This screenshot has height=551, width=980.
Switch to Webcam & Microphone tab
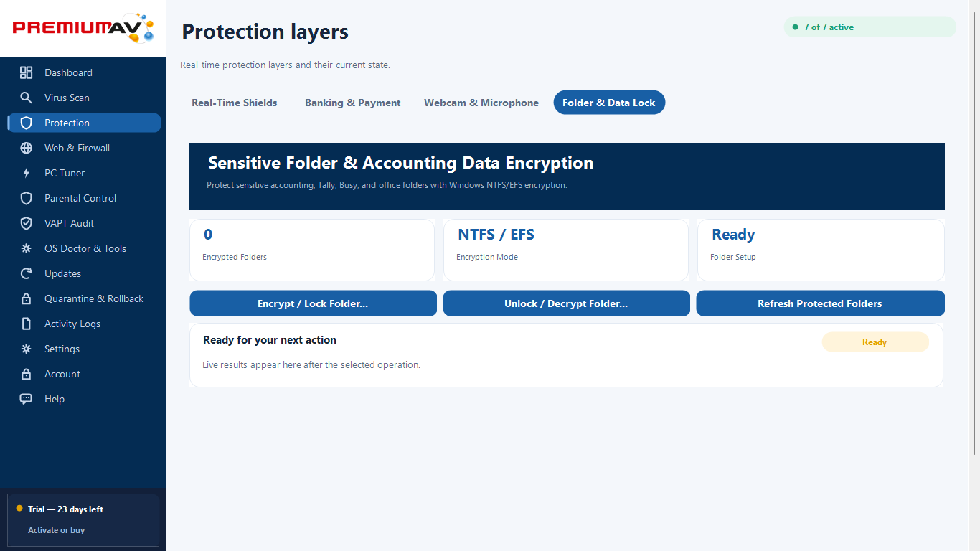(481, 103)
